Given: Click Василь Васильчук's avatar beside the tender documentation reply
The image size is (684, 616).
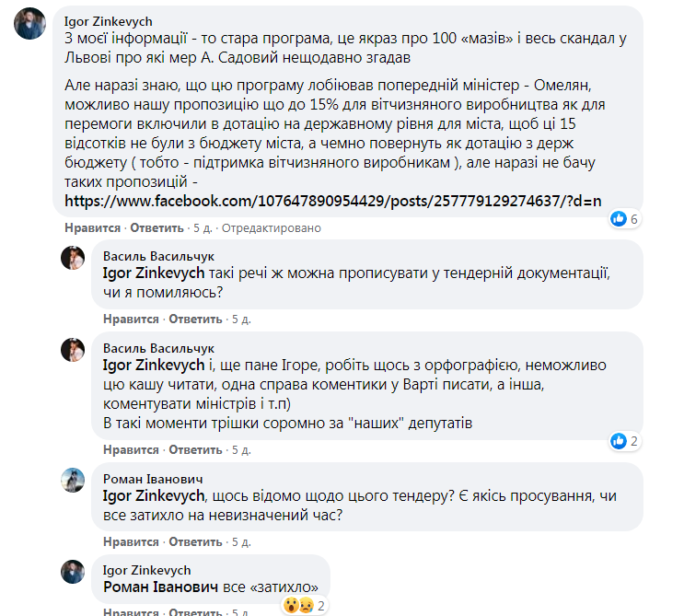Looking at the screenshot, I should click(x=73, y=259).
